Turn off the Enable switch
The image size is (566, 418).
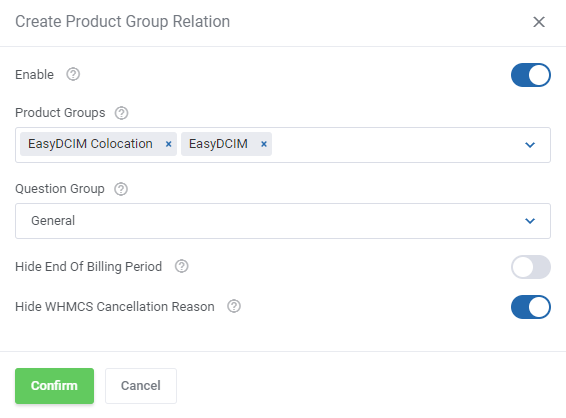tap(531, 75)
